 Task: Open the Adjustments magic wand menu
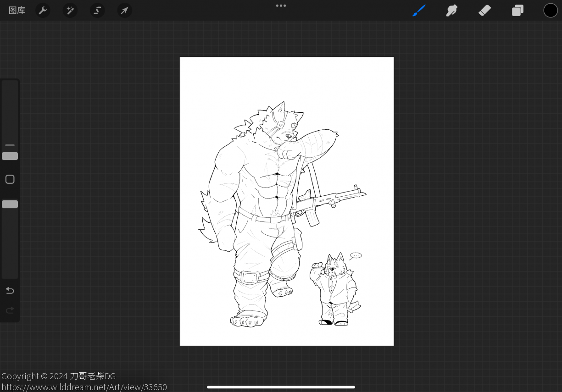click(x=70, y=11)
